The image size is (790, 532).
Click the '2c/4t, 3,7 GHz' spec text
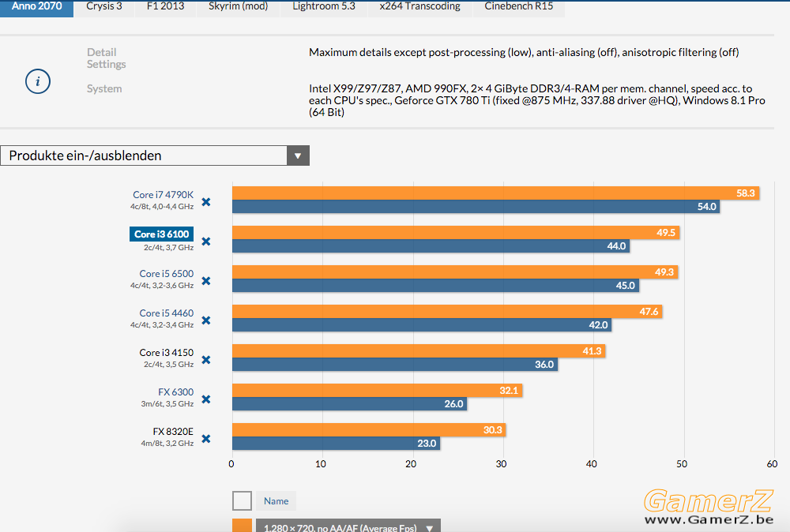tap(169, 248)
